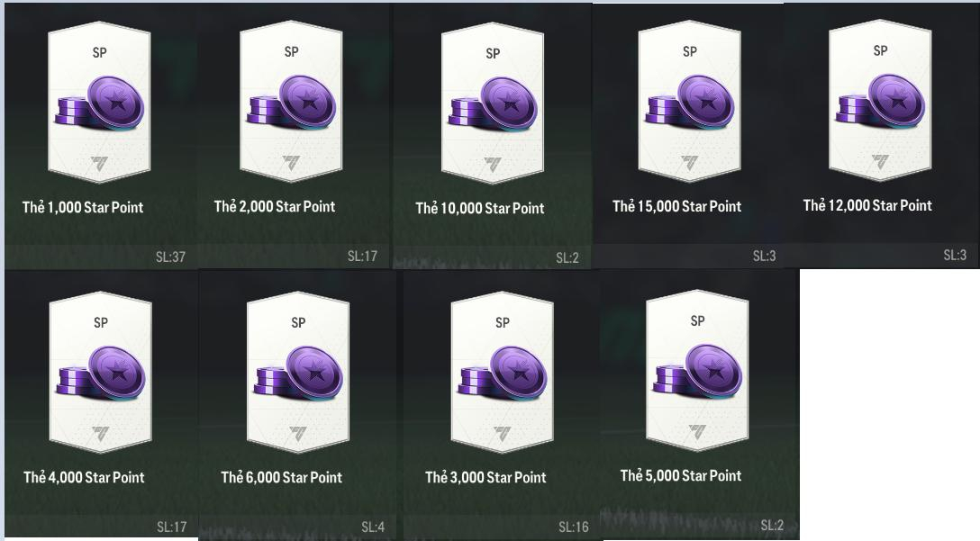
Task: Select the Thẻ 2,000 Star Point label
Action: [x=275, y=207]
